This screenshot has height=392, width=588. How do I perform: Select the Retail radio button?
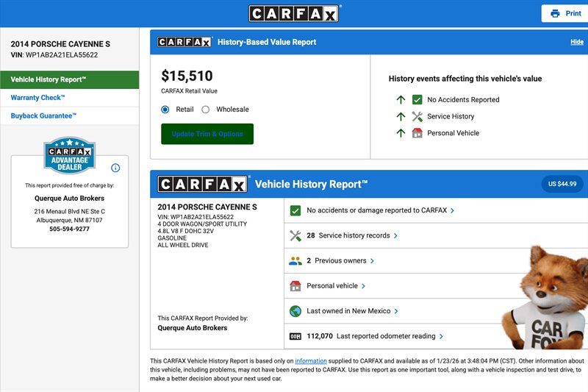[165, 110]
